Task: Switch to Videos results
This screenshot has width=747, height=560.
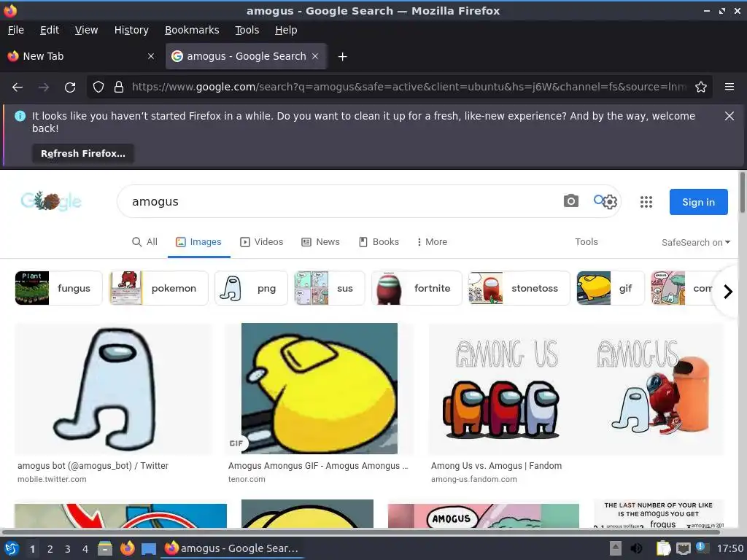Action: pyautogui.click(x=262, y=242)
